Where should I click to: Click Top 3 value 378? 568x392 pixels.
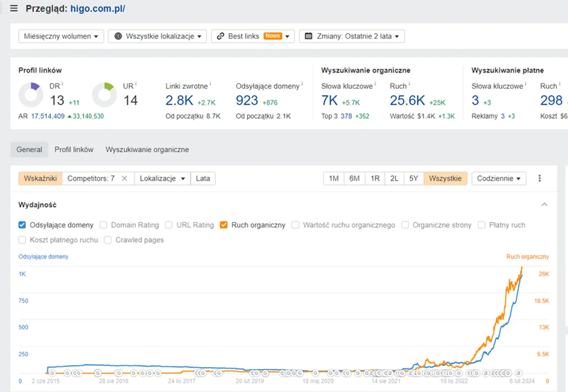(x=346, y=116)
